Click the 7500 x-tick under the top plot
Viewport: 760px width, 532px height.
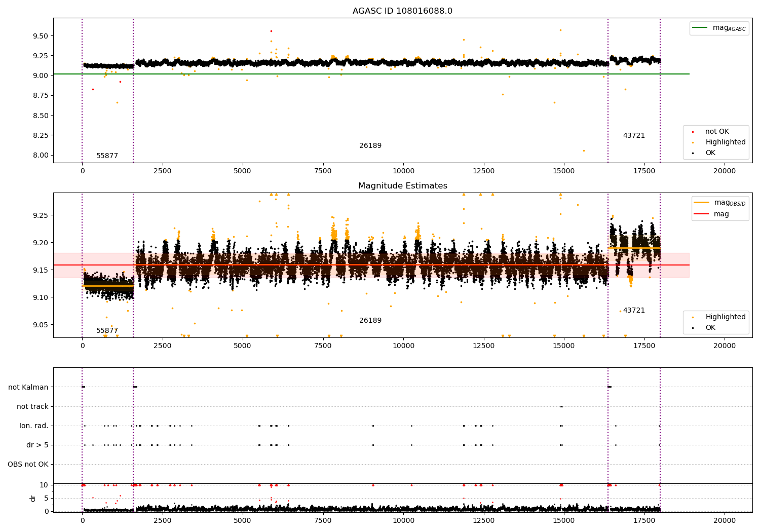point(323,171)
